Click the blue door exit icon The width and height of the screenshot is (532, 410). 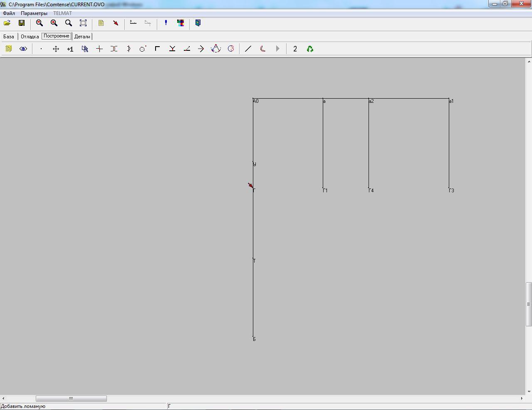click(x=198, y=23)
